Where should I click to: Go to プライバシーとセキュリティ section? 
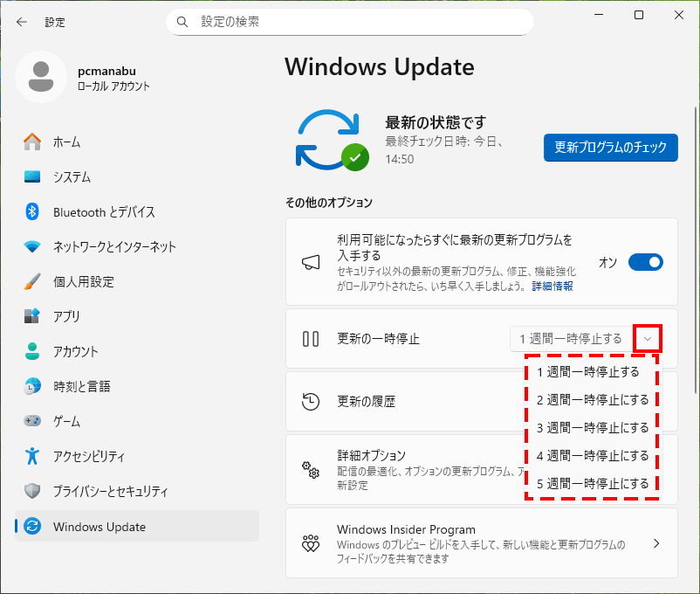tap(110, 492)
